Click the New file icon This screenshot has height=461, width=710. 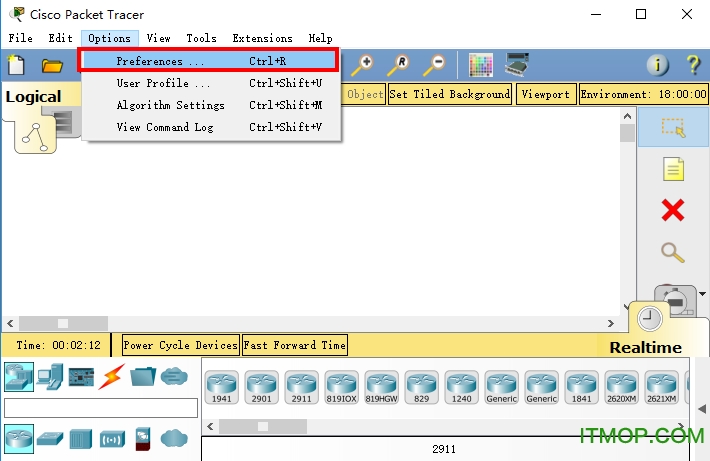click(16, 65)
